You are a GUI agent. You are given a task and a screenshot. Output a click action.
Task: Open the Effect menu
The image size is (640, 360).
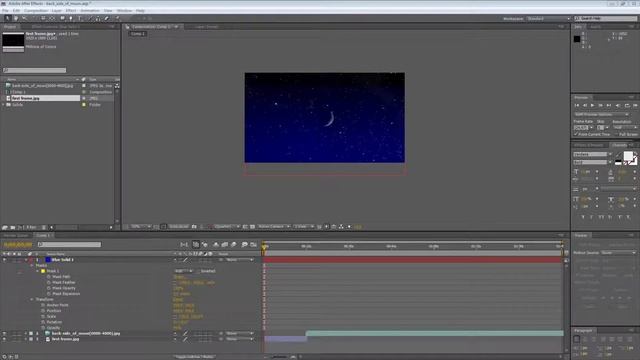coord(71,11)
